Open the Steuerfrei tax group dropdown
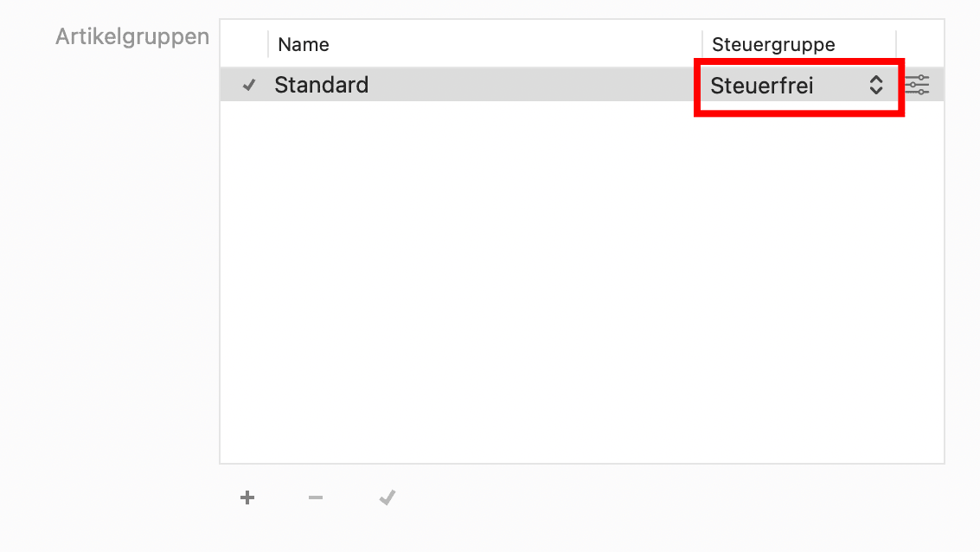 [x=797, y=85]
